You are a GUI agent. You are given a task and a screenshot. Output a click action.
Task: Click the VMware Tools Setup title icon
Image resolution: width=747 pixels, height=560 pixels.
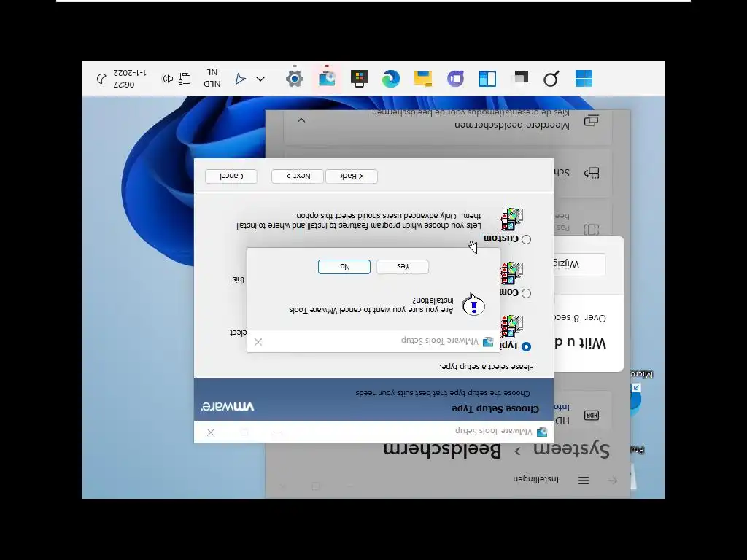pyautogui.click(x=542, y=432)
